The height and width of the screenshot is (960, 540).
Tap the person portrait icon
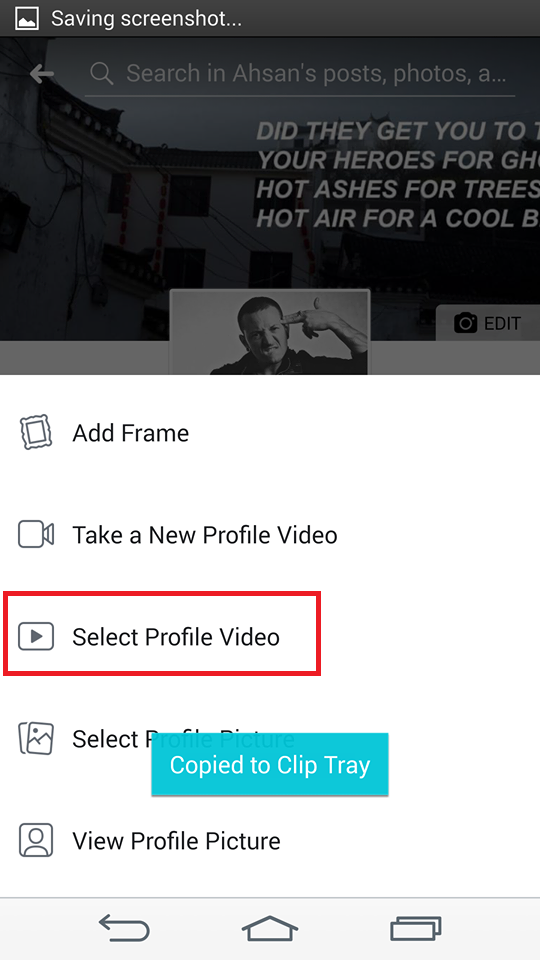point(36,839)
